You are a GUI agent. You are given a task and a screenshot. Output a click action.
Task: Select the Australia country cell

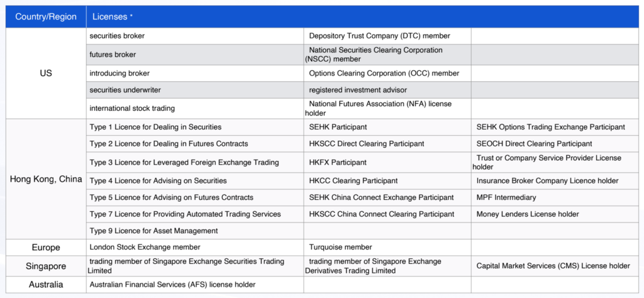pos(46,284)
